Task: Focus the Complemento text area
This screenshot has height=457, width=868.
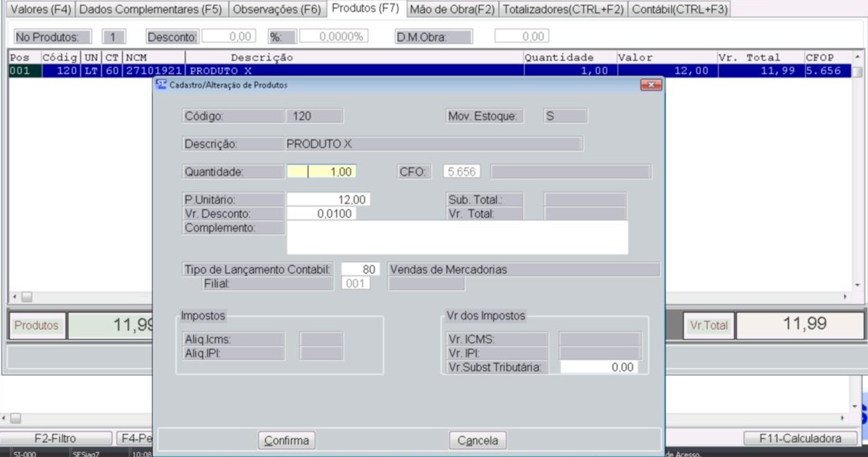Action: click(457, 238)
